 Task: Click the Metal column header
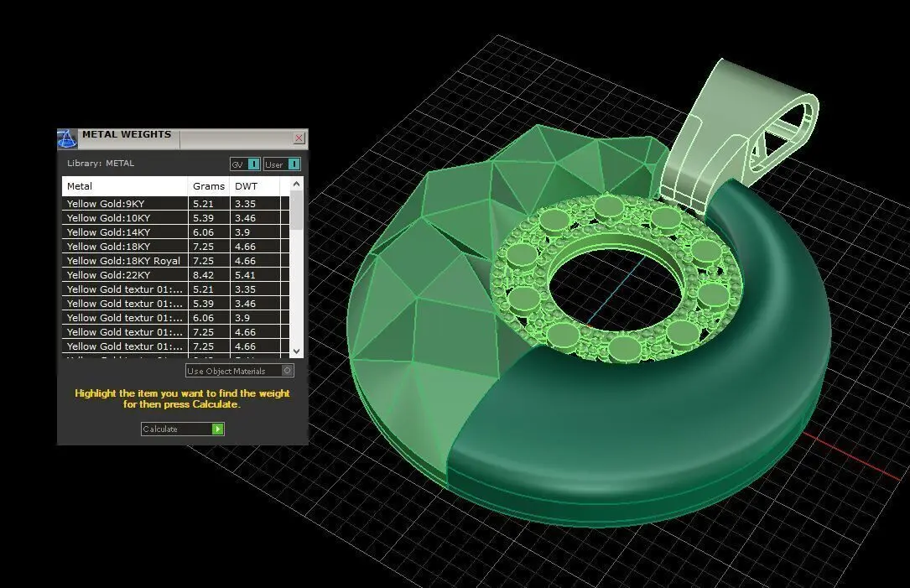point(125,186)
